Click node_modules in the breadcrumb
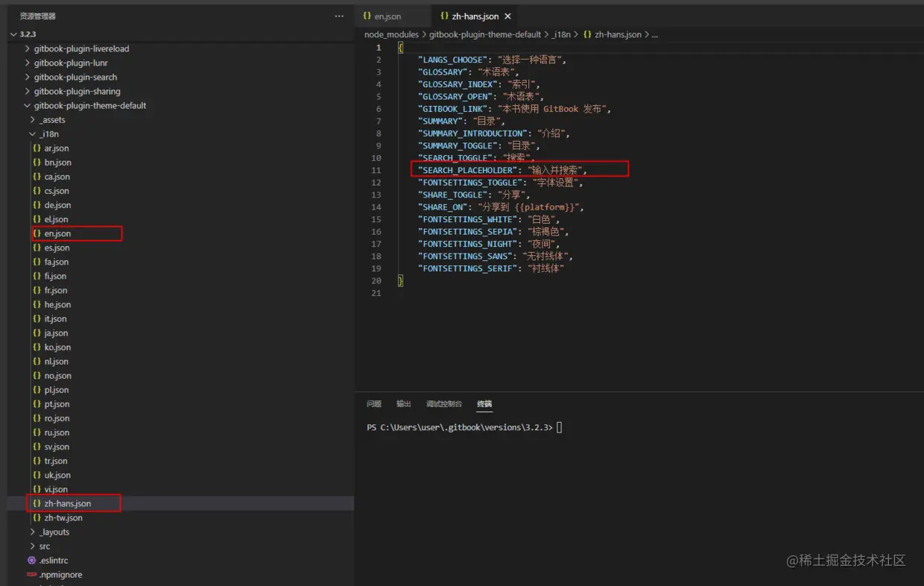The image size is (924, 586). [392, 34]
